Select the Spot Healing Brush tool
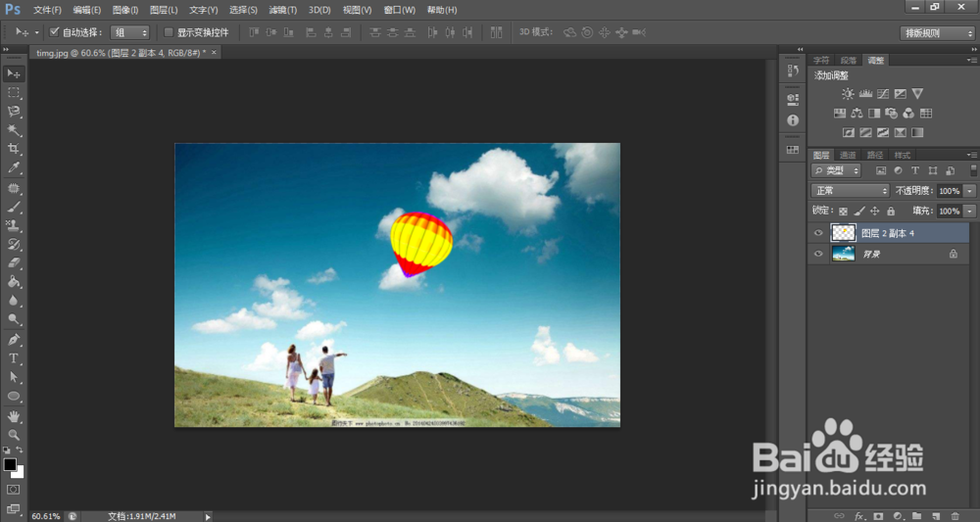The width and height of the screenshot is (980, 522). (x=13, y=189)
